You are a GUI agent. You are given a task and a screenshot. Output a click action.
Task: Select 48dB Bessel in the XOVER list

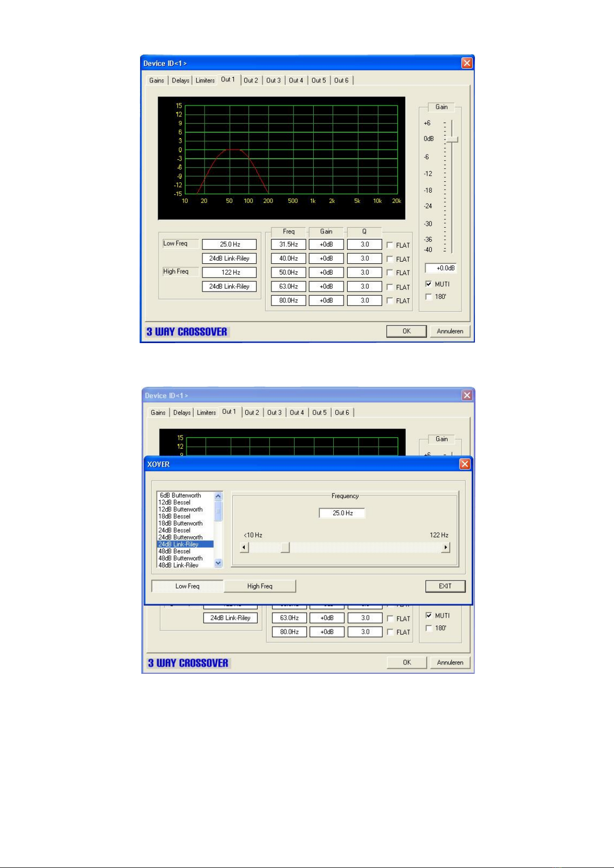[x=185, y=551]
